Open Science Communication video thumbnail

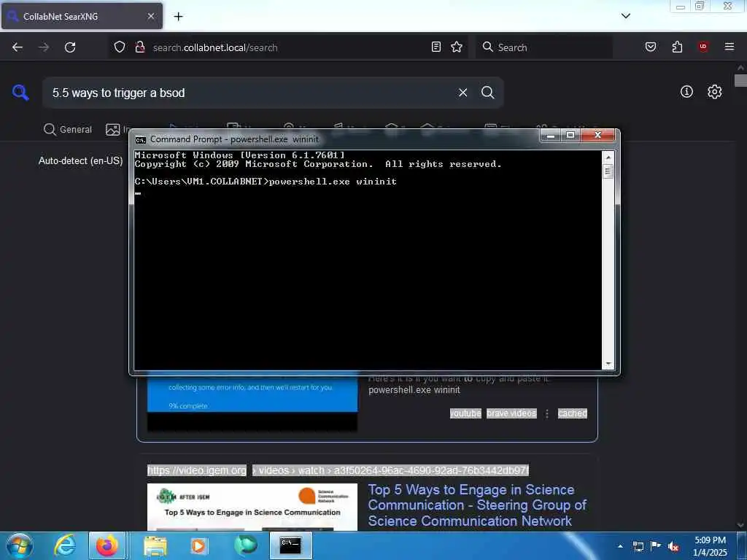click(252, 507)
